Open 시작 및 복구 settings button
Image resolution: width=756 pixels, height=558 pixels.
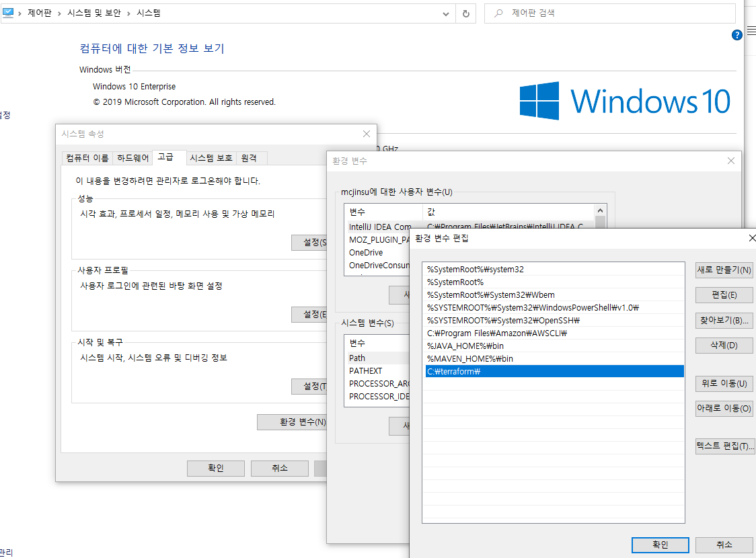tap(309, 386)
